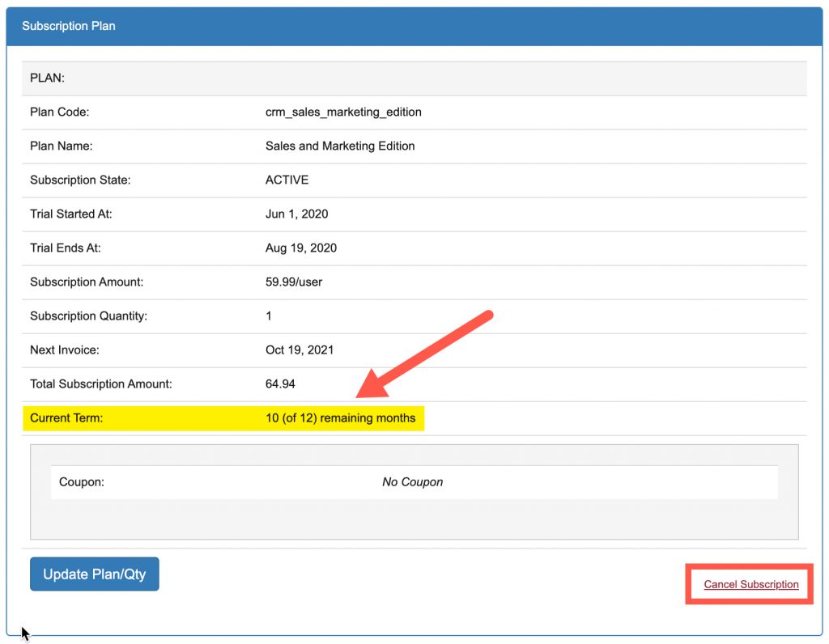Select the Plan Code value crm_sales_marketing_edition

click(343, 112)
